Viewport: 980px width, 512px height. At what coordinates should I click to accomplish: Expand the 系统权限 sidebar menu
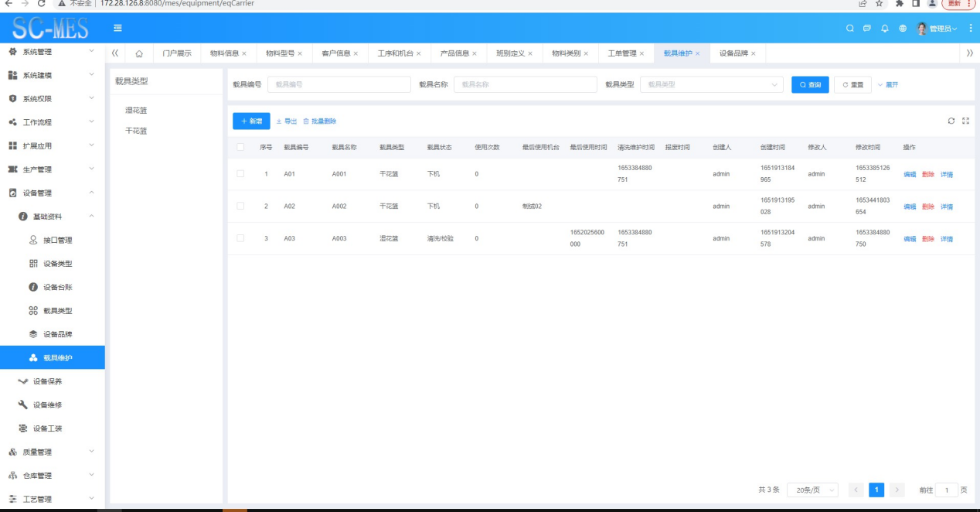click(53, 99)
